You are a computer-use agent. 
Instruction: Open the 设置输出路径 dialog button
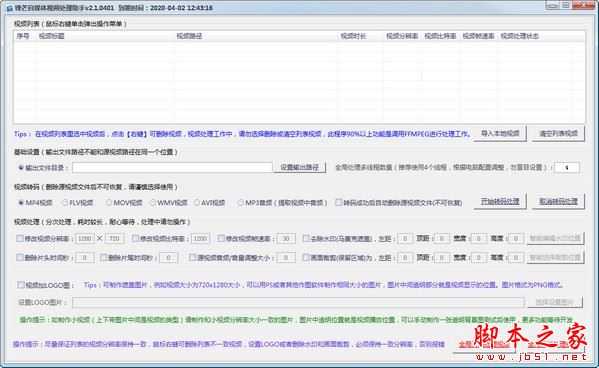pos(300,167)
